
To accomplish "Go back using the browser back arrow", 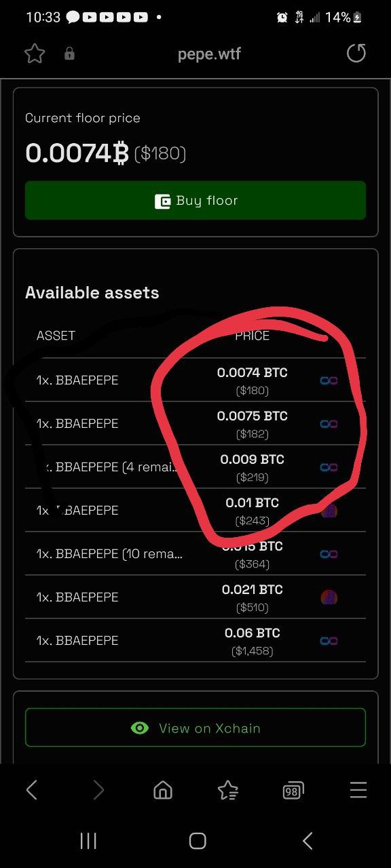I will 31,789.
